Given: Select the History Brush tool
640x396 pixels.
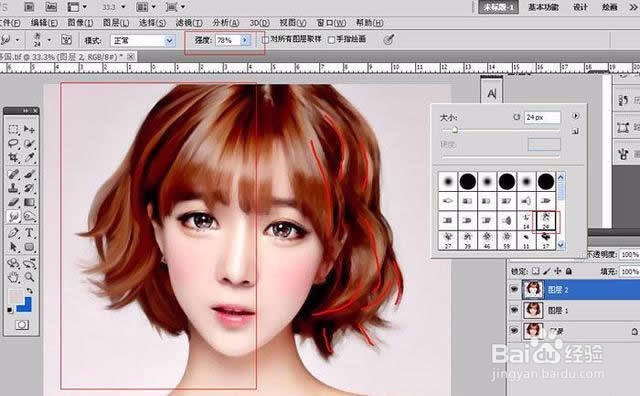Looking at the screenshot, I should tap(29, 188).
